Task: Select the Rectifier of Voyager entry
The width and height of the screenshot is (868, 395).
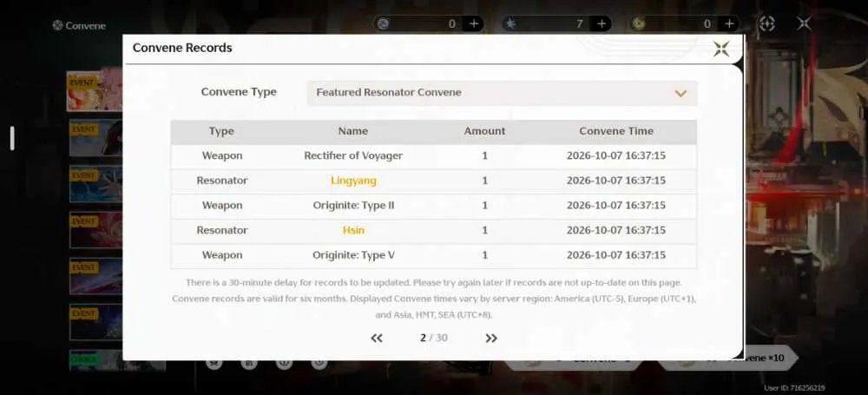Action: tap(353, 155)
